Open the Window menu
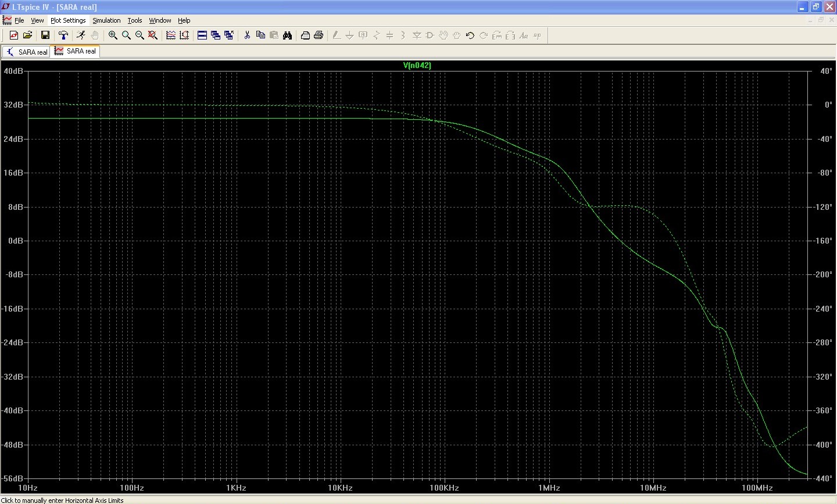 pos(160,20)
